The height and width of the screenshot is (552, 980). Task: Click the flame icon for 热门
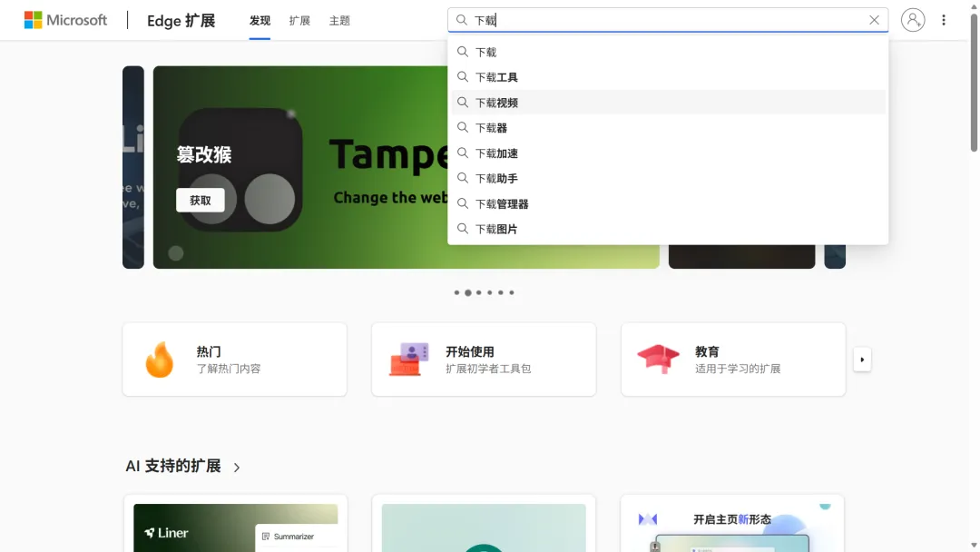coord(160,360)
